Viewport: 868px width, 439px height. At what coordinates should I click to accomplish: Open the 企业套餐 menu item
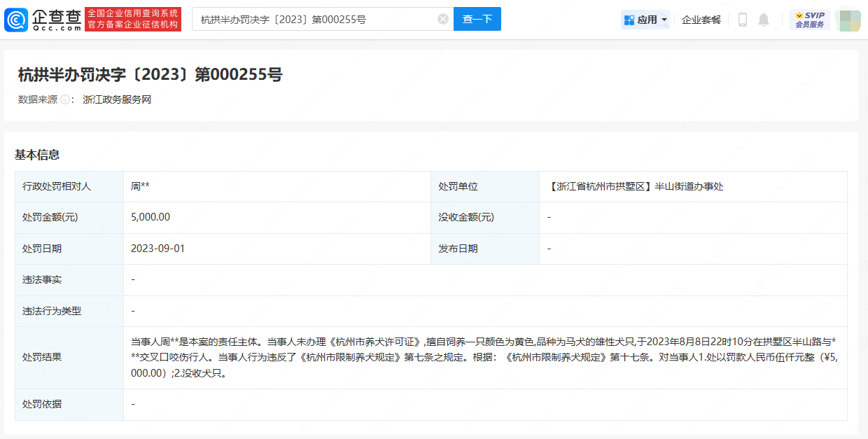click(x=701, y=20)
